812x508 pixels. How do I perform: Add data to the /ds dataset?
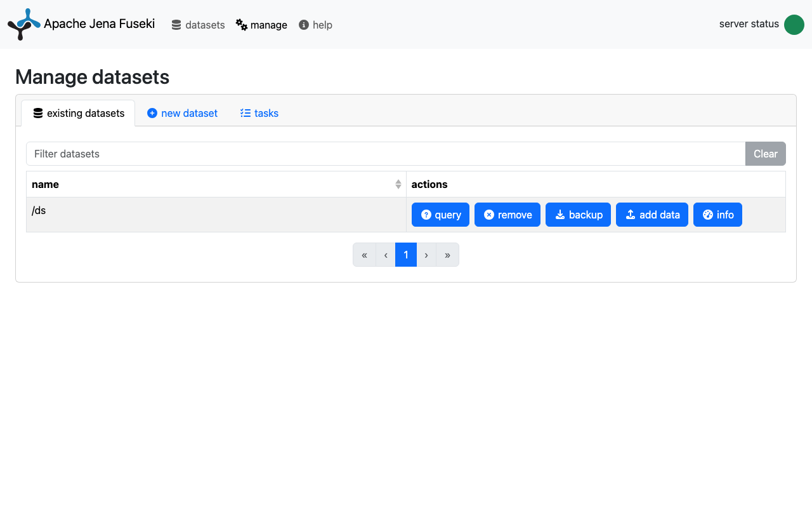point(652,215)
